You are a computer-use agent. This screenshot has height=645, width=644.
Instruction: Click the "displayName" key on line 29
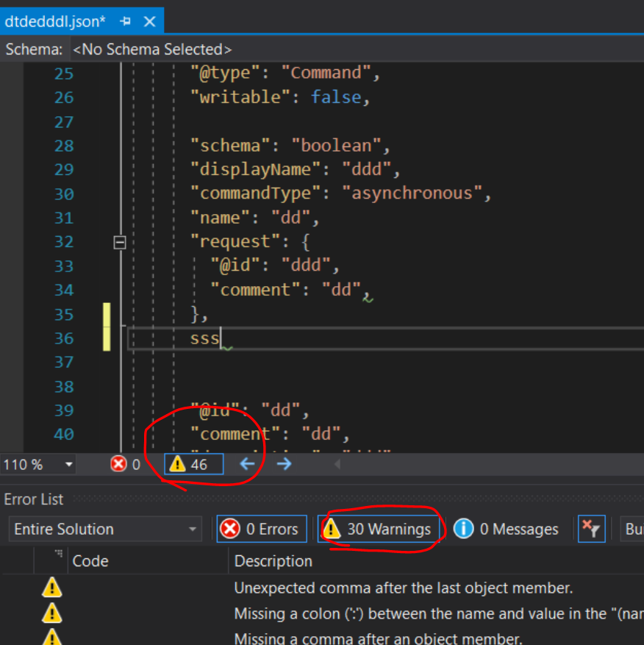click(255, 169)
